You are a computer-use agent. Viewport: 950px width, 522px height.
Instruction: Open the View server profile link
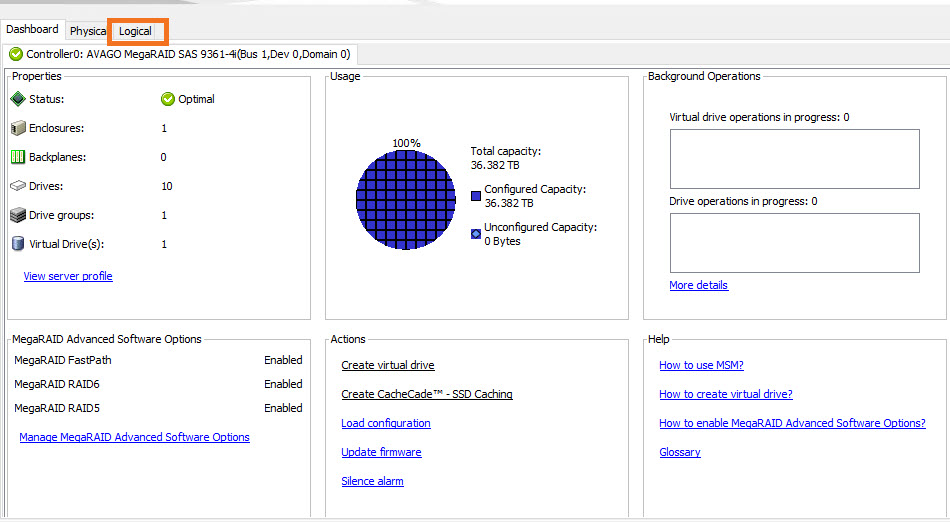pyautogui.click(x=68, y=276)
